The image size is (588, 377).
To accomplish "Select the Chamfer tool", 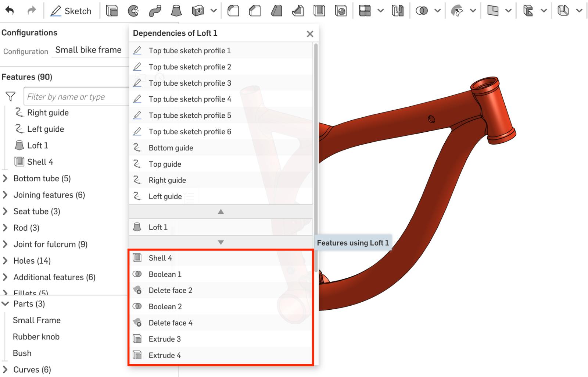I will click(254, 11).
